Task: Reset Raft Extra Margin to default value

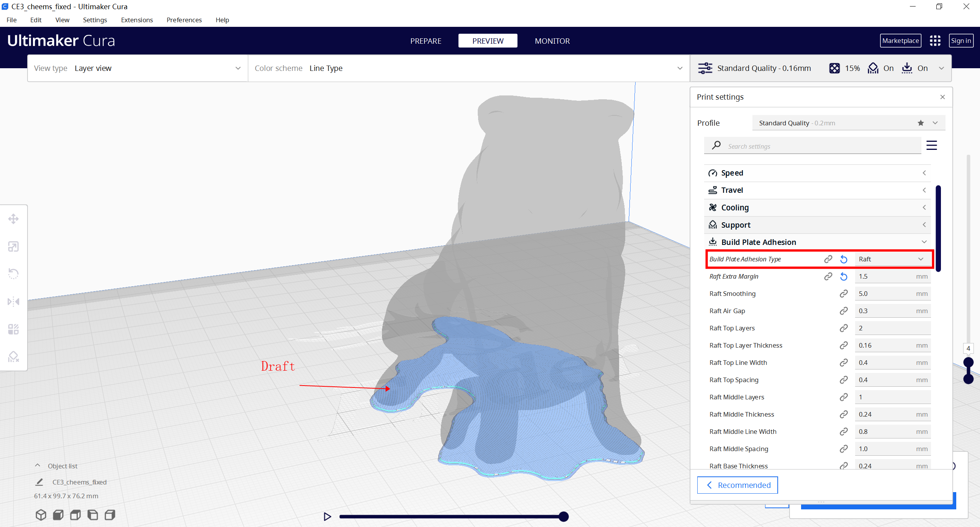Action: click(x=844, y=277)
